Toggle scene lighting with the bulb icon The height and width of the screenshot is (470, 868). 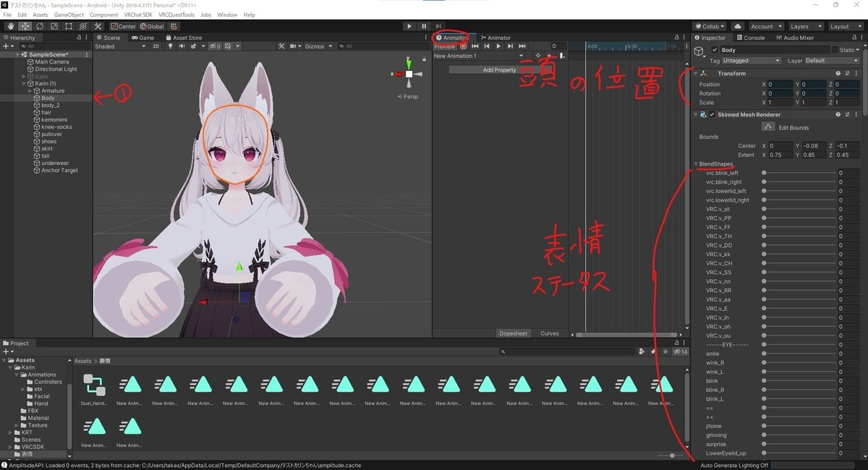coord(171,46)
